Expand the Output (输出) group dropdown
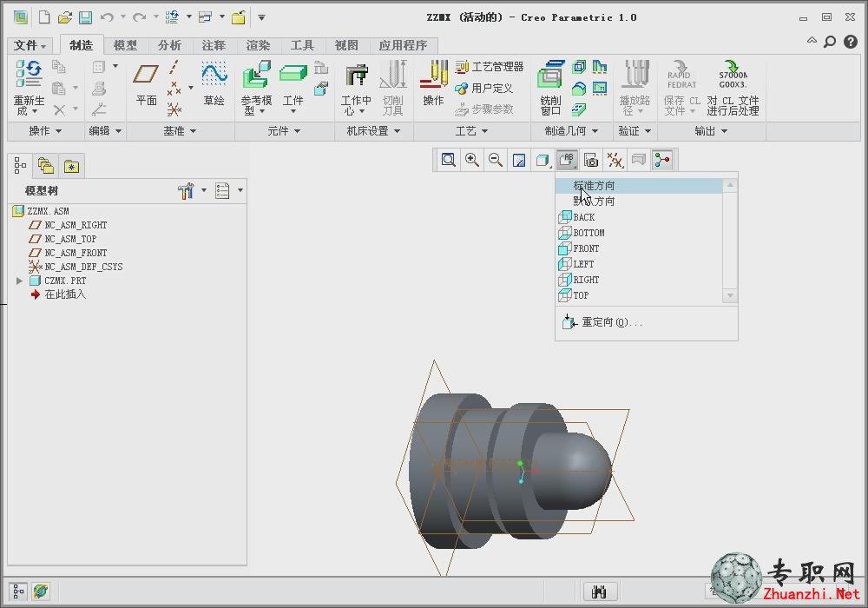868x608 pixels. tap(712, 131)
